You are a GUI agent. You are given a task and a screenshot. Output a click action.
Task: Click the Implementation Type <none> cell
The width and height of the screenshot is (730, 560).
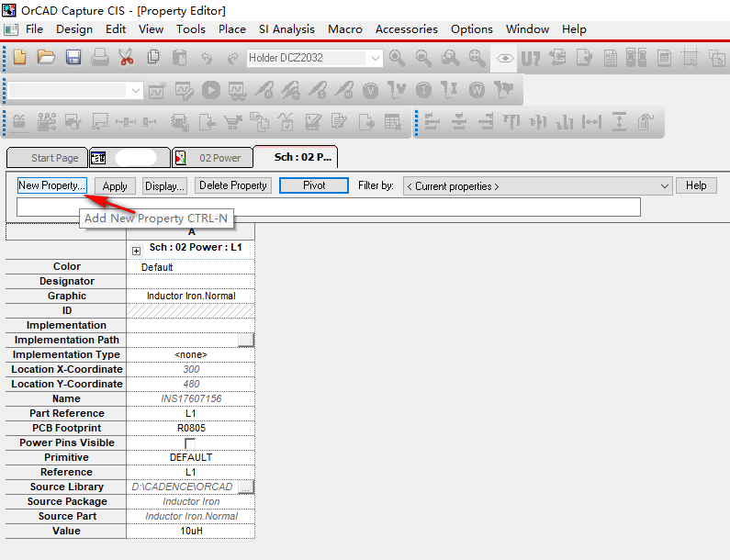pyautogui.click(x=191, y=354)
